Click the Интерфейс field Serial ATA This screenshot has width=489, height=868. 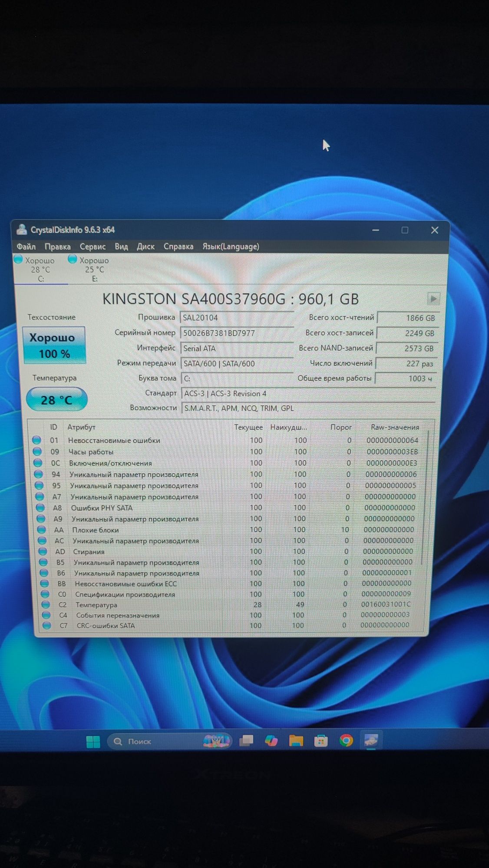pos(237,348)
